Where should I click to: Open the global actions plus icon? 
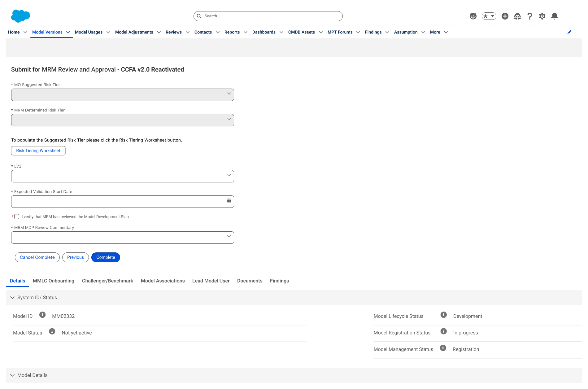505,16
